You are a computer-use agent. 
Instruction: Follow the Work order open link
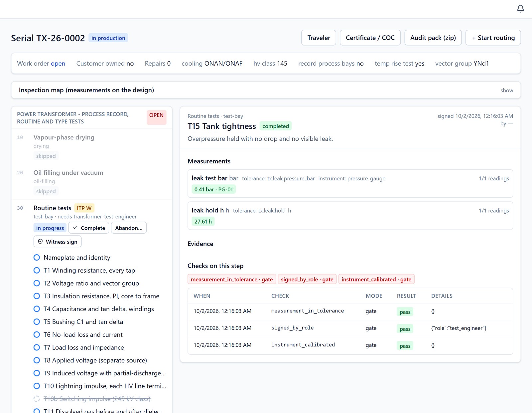(58, 63)
